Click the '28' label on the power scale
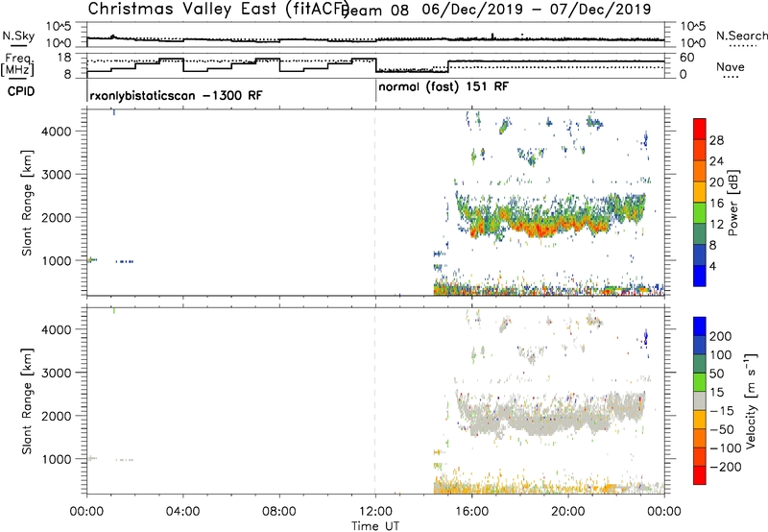The image size is (768, 532). point(716,140)
